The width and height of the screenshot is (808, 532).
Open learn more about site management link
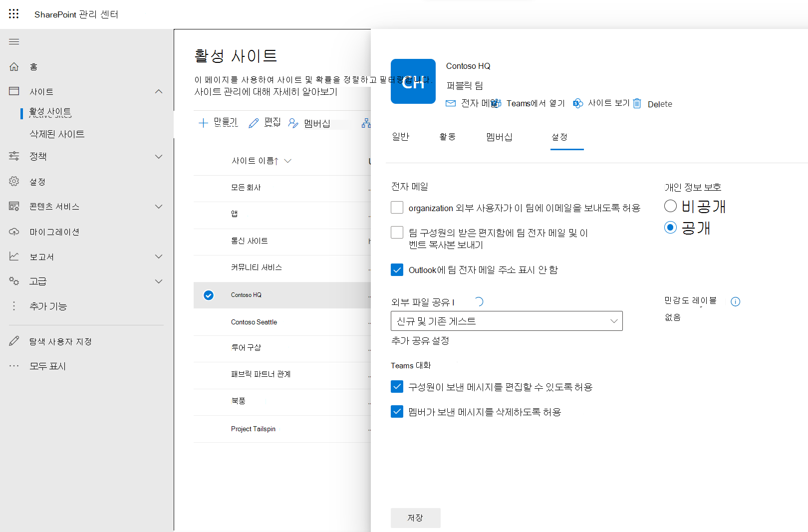click(266, 92)
